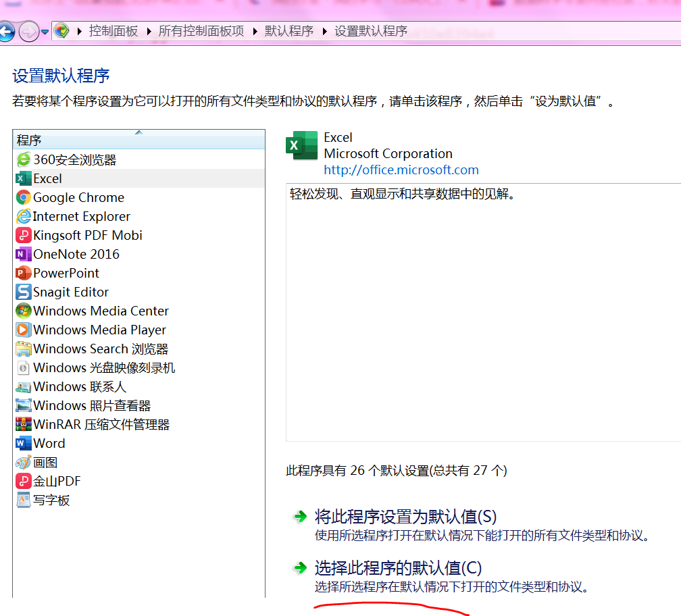681x616 pixels.
Task: Click the PowerPoint icon in list
Action: pyautogui.click(x=24, y=273)
